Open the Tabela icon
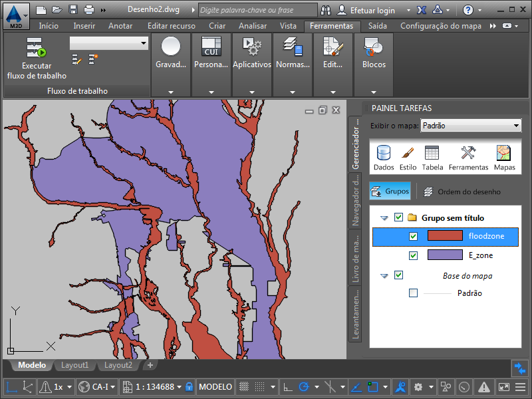Image resolution: width=532 pixels, height=399 pixels. pos(432,153)
